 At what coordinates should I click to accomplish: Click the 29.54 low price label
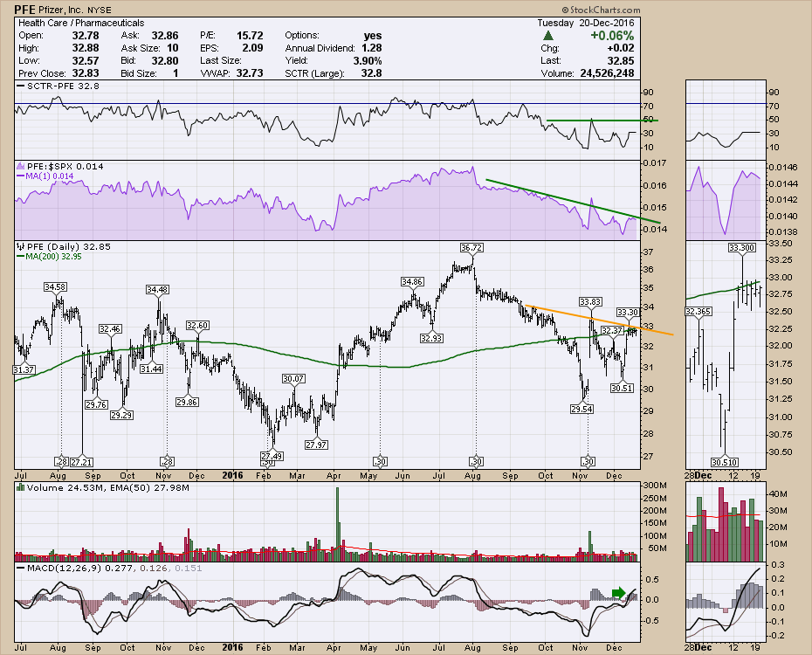[581, 409]
